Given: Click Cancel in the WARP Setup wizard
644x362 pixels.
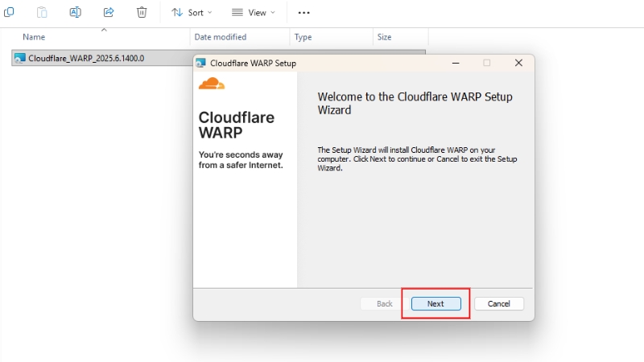Looking at the screenshot, I should coord(498,304).
